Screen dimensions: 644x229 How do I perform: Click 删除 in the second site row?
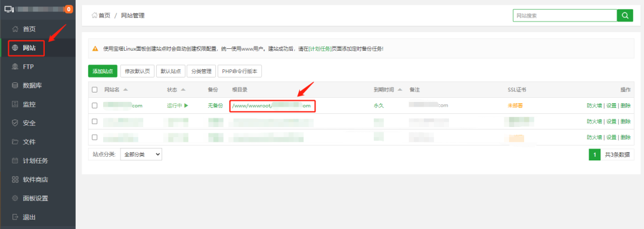626,122
